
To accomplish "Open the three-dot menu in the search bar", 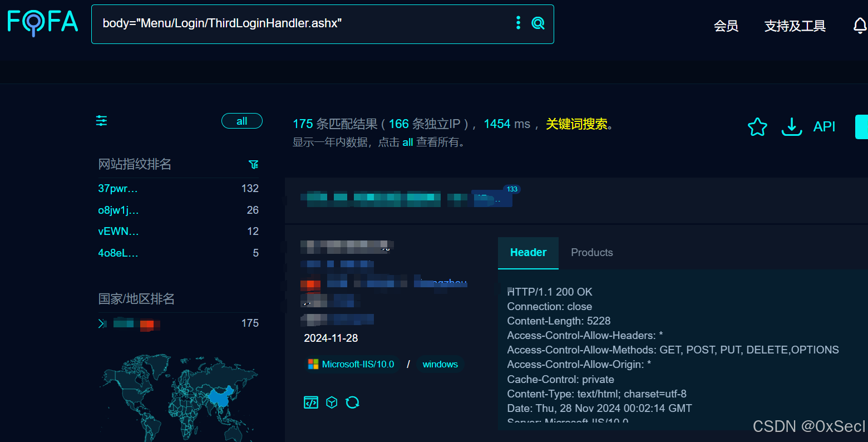I will (518, 23).
